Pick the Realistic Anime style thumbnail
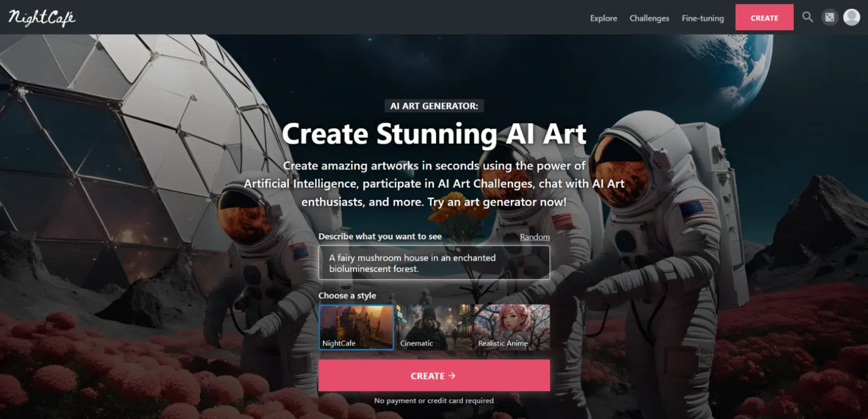This screenshot has height=419, width=868. coord(512,327)
